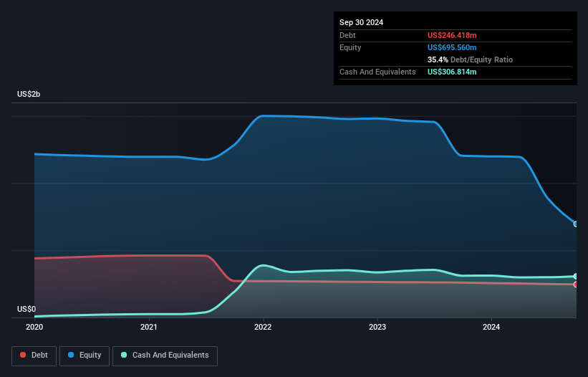Click the US$306.814m cash value
This screenshot has height=377, width=588.
[452, 72]
